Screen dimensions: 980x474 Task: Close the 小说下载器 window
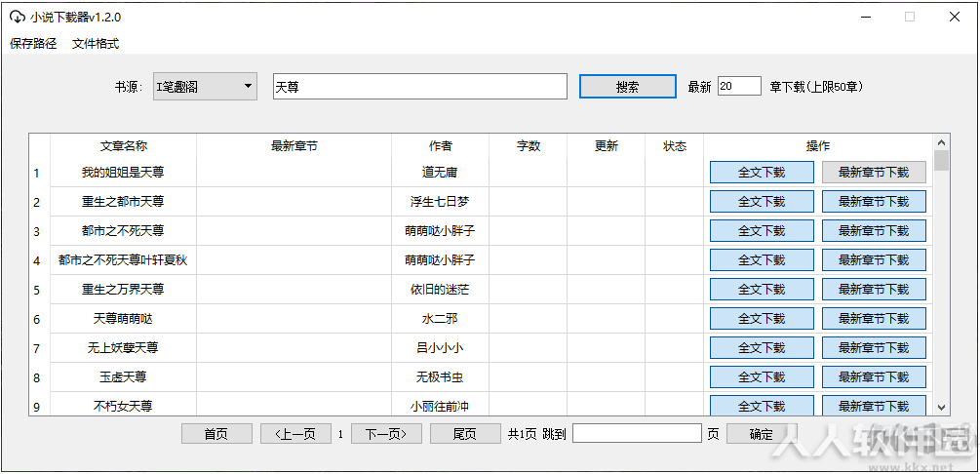click(955, 17)
